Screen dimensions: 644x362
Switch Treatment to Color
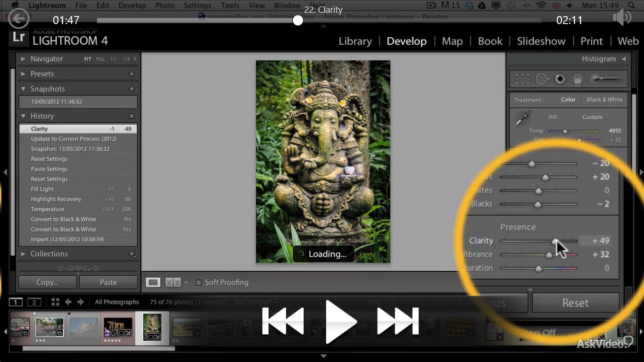[568, 99]
